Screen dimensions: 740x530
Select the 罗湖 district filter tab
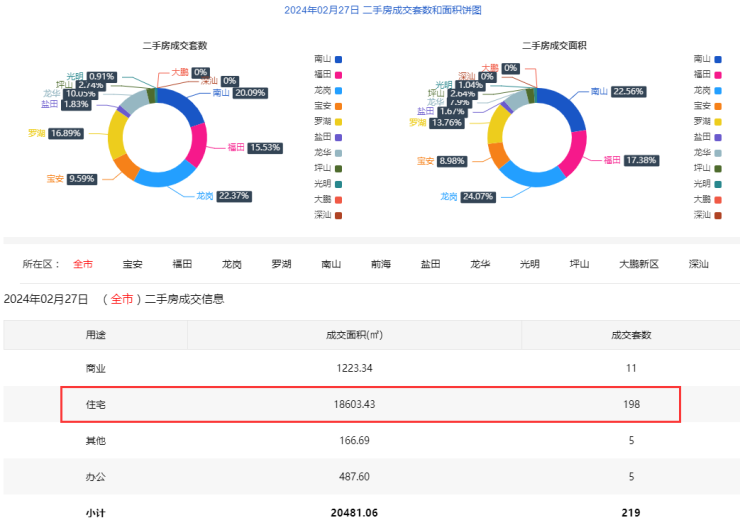[x=281, y=264]
